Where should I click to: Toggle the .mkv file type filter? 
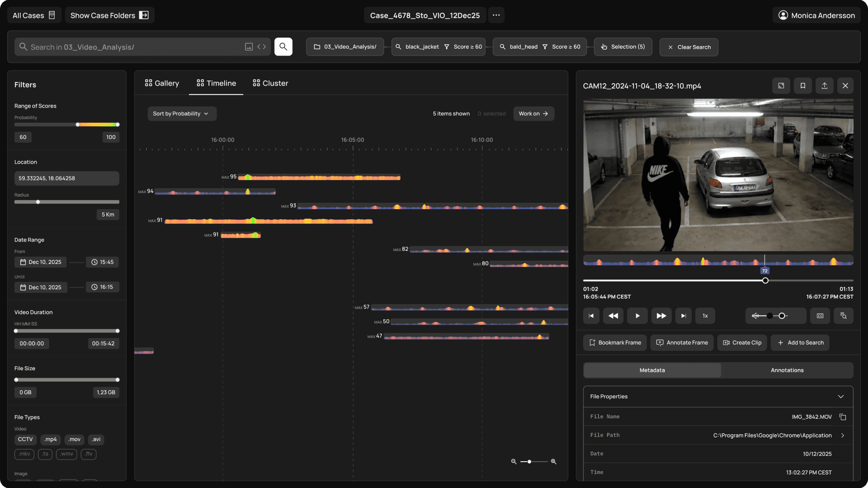click(24, 454)
